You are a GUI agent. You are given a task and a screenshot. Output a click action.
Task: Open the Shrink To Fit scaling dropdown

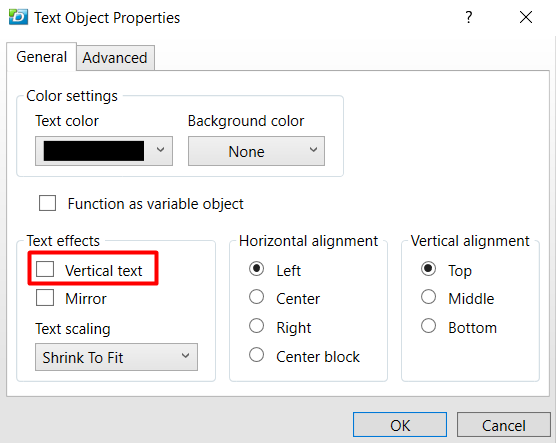tap(116, 357)
